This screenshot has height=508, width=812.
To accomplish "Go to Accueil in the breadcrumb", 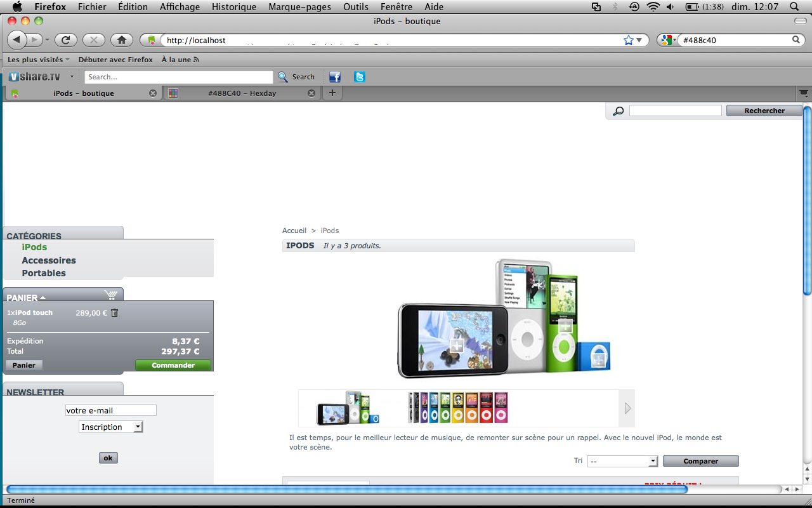I will 294,231.
